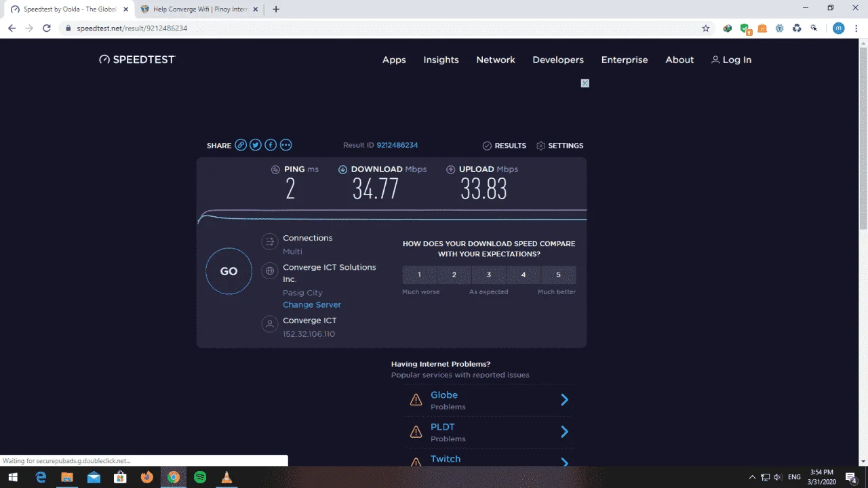Open the About menu

coord(679,60)
